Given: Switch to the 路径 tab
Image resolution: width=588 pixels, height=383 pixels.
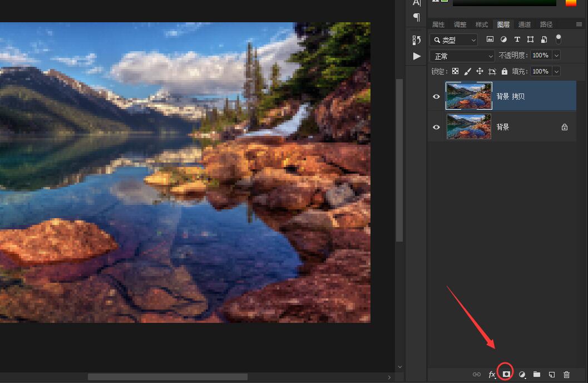Looking at the screenshot, I should pyautogui.click(x=546, y=24).
